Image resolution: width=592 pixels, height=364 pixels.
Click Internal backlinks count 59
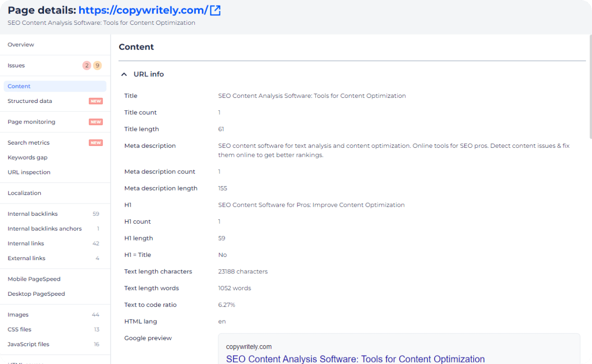tap(96, 214)
